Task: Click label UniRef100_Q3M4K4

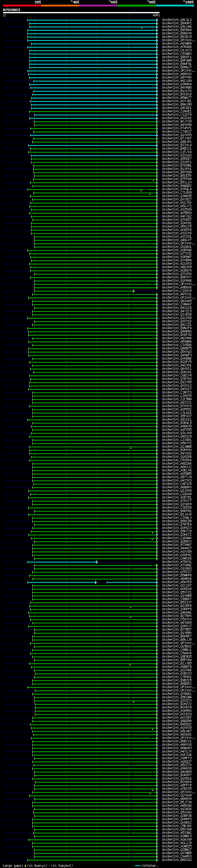Action: [176, 84]
